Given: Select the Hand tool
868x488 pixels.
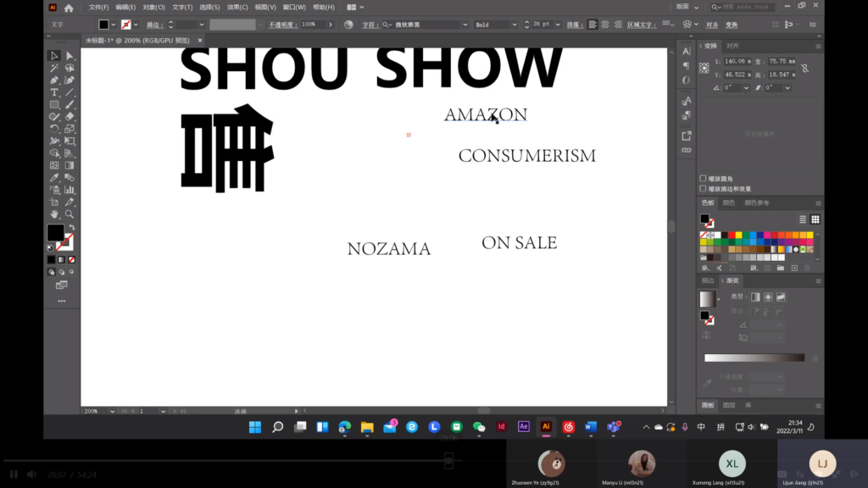Looking at the screenshot, I should click(x=54, y=214).
